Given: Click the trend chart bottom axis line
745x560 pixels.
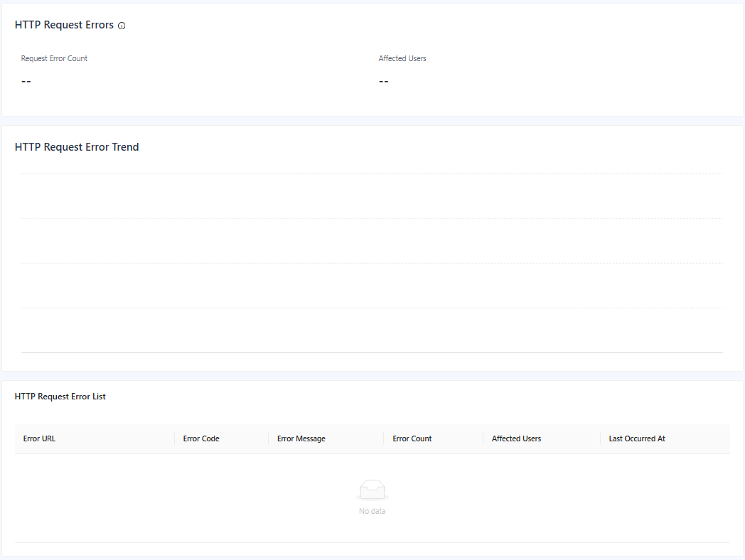Looking at the screenshot, I should [x=372, y=352].
